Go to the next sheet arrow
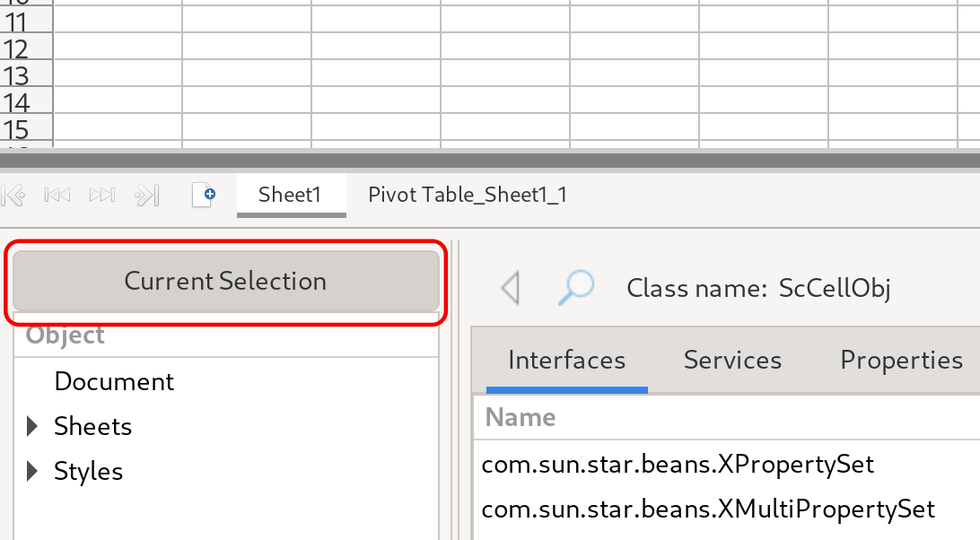This screenshot has height=540, width=980. [102, 195]
